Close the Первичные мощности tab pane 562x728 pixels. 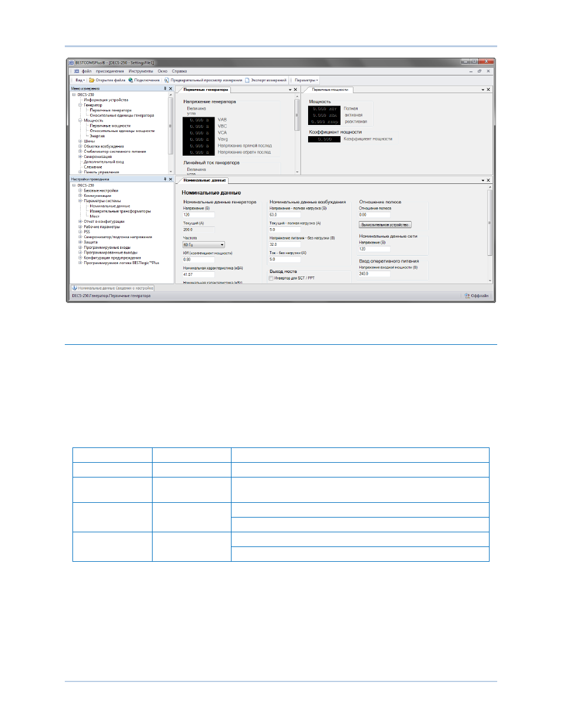click(488, 90)
